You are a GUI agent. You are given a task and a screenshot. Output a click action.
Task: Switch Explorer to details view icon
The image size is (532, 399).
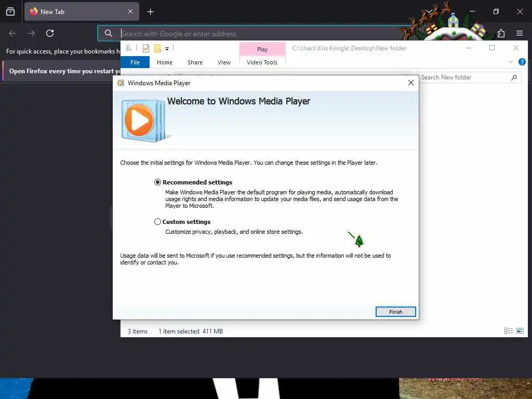508,331
